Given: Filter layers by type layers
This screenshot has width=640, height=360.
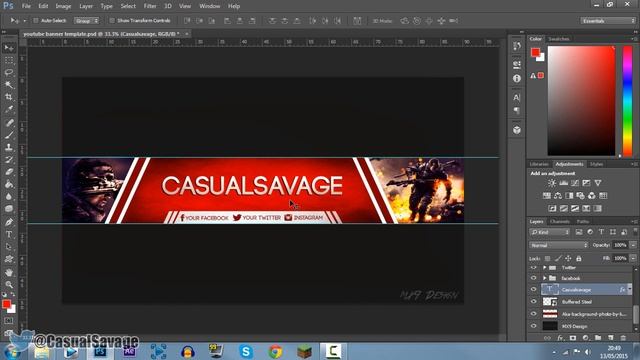Looking at the screenshot, I should click(x=601, y=232).
